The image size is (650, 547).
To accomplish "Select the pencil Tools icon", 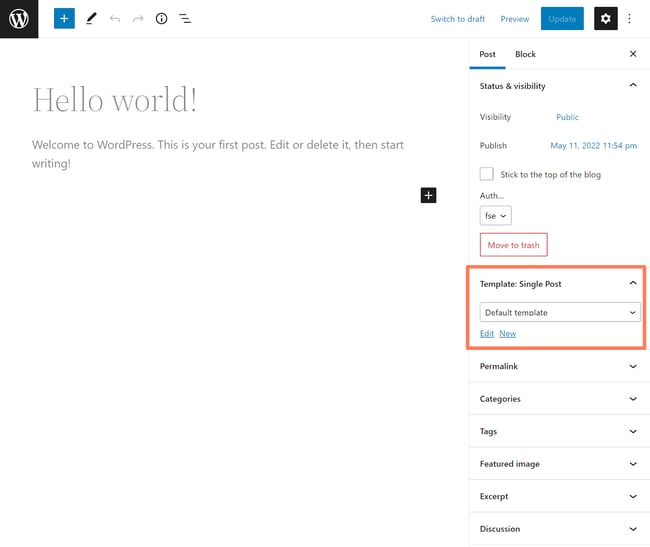I will point(91,19).
